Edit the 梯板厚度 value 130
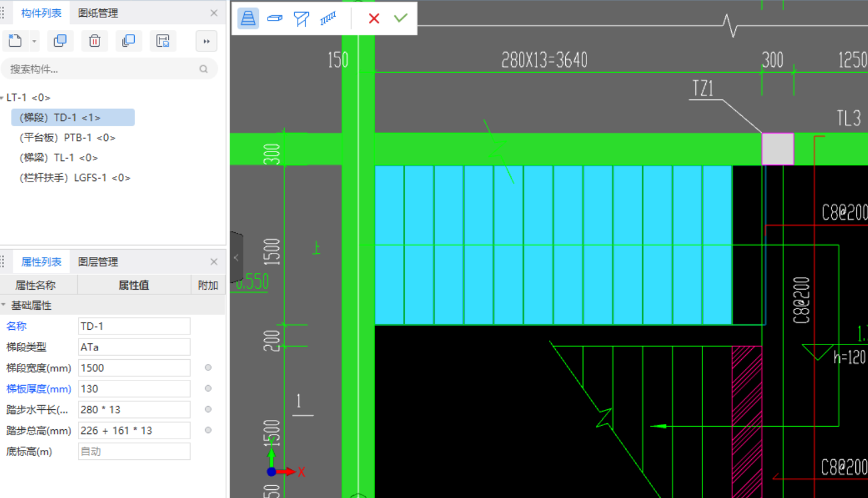Viewport: 868px width, 498px height. tap(134, 389)
